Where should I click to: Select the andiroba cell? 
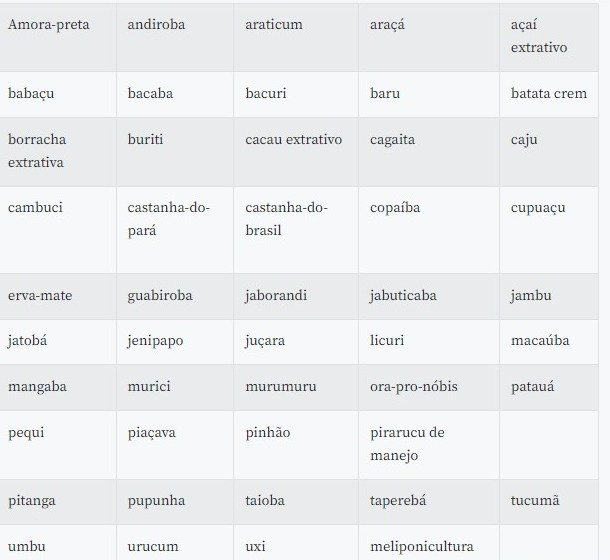175,37
